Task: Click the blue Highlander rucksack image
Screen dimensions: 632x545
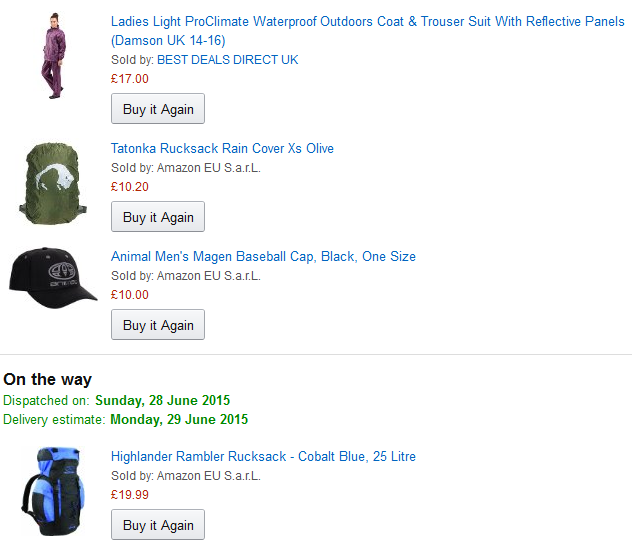Action: [53, 492]
